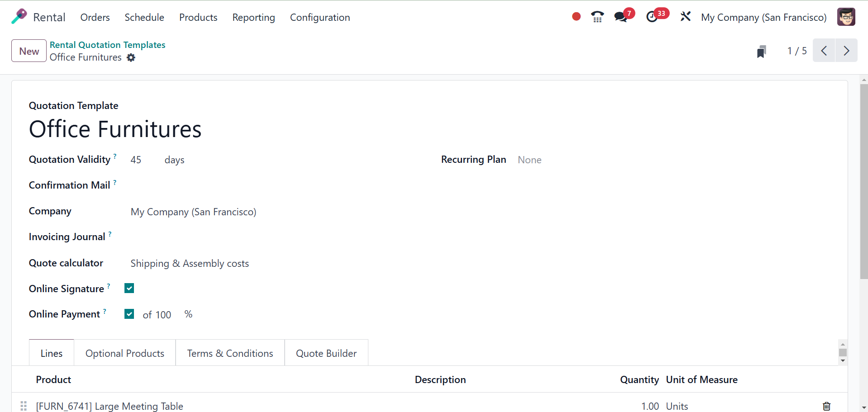Viewport: 868px width, 412px height.
Task: Open the Orders menu
Action: pos(95,17)
